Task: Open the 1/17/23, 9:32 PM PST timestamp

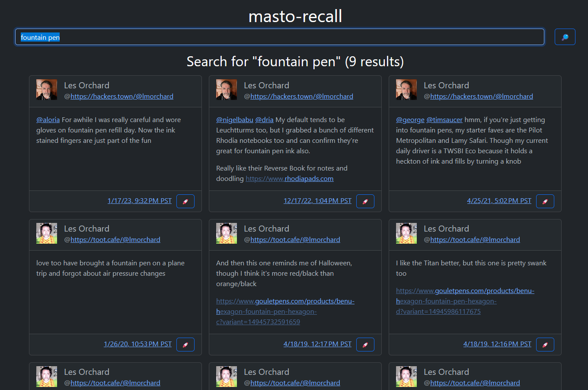Action: tap(140, 201)
